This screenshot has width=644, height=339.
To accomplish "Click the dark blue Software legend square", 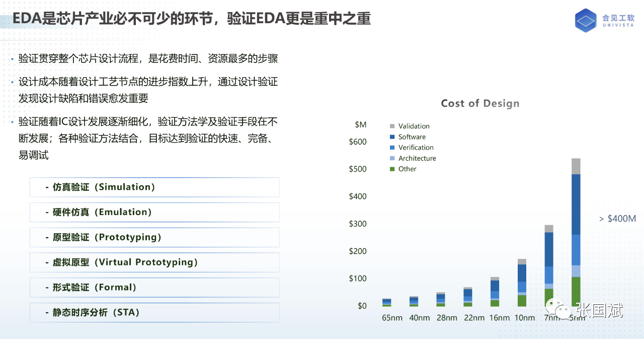I will [392, 137].
